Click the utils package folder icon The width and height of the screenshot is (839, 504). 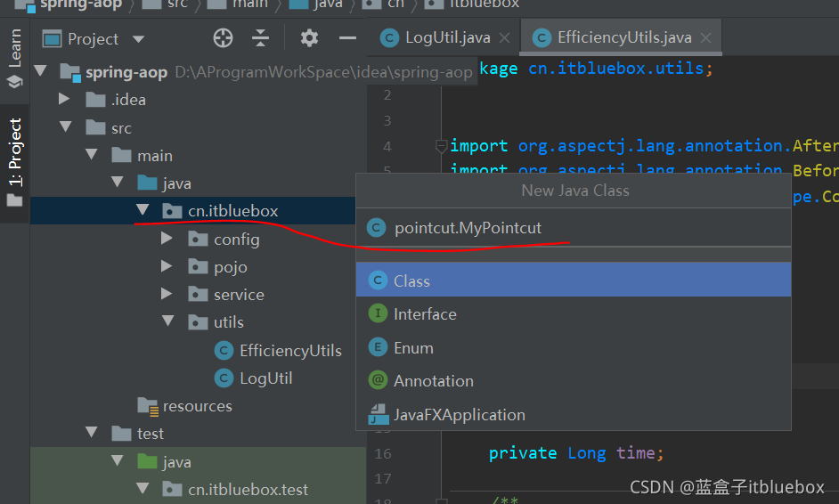(x=198, y=322)
